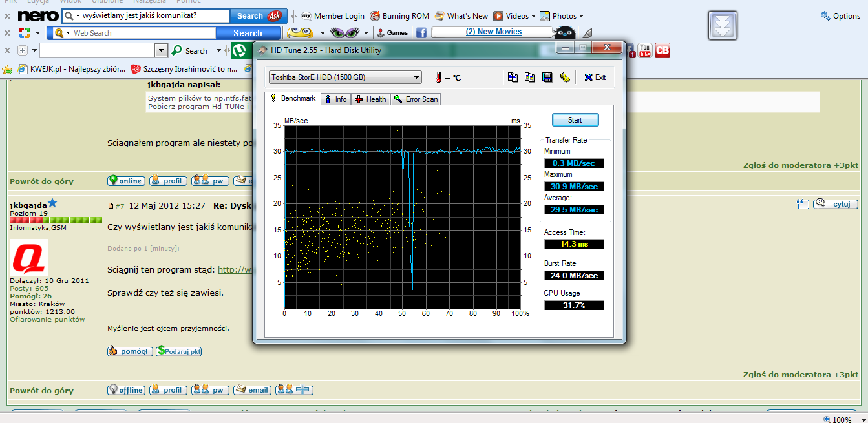
Task: Click the green uTorrent toolbar icon
Action: point(241,50)
